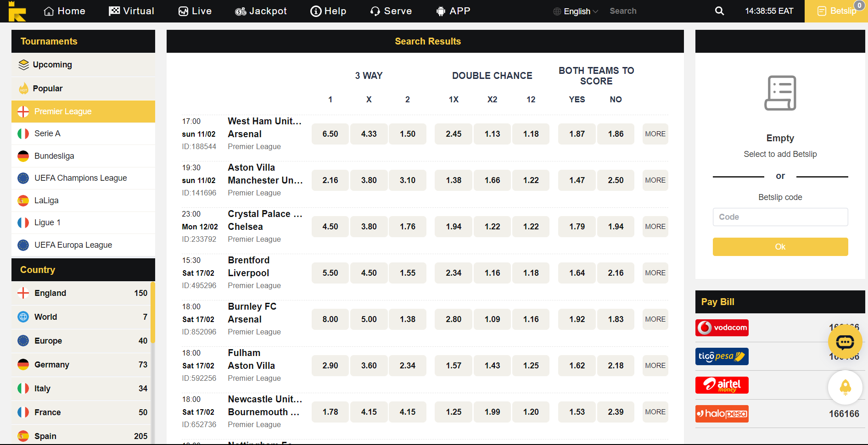Click the empty betslip receipt icon

(x=780, y=93)
